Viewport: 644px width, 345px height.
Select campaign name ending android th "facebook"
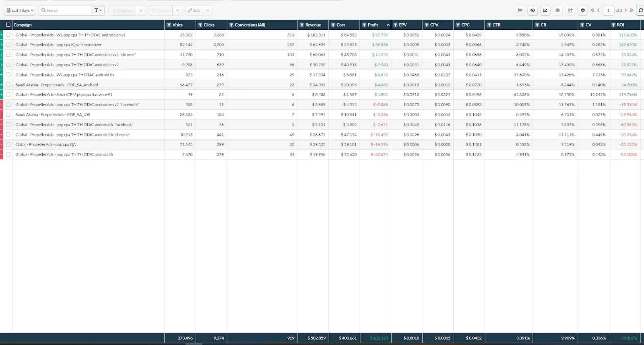coord(74,125)
